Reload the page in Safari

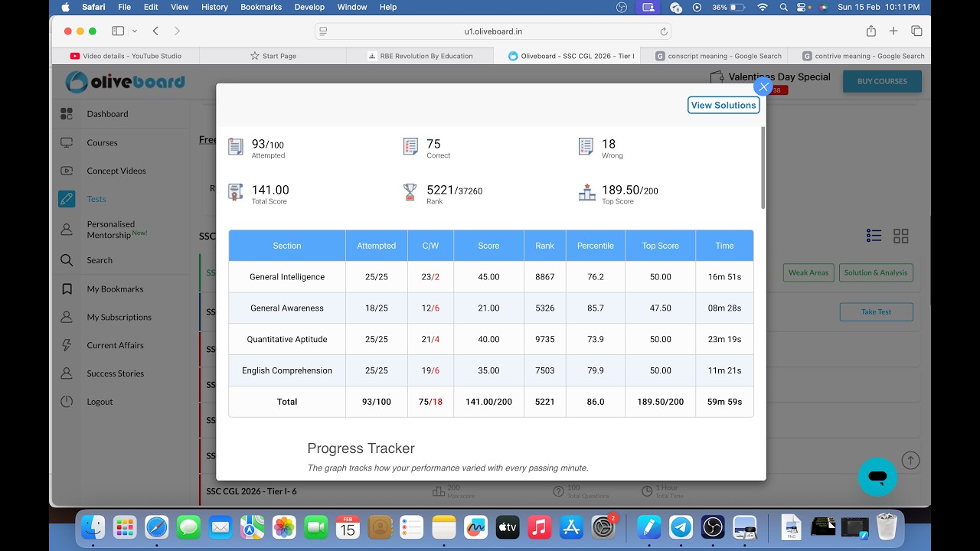(664, 31)
